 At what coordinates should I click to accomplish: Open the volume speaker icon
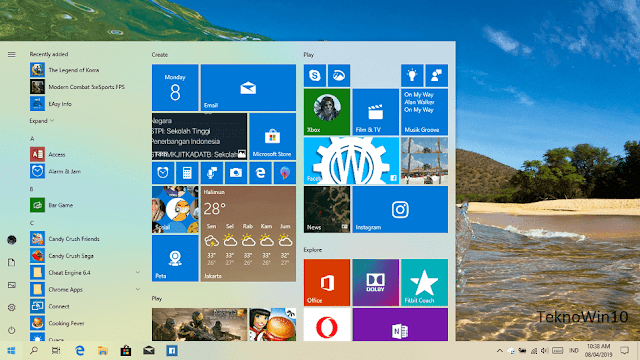point(544,351)
